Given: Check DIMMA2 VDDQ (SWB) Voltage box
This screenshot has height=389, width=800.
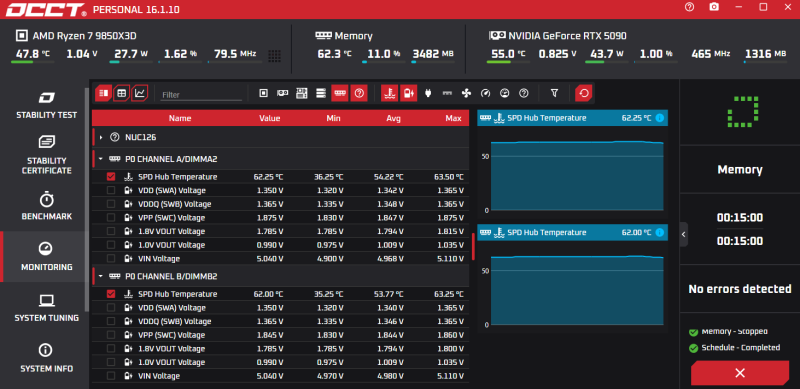Looking at the screenshot, I should [x=111, y=204].
